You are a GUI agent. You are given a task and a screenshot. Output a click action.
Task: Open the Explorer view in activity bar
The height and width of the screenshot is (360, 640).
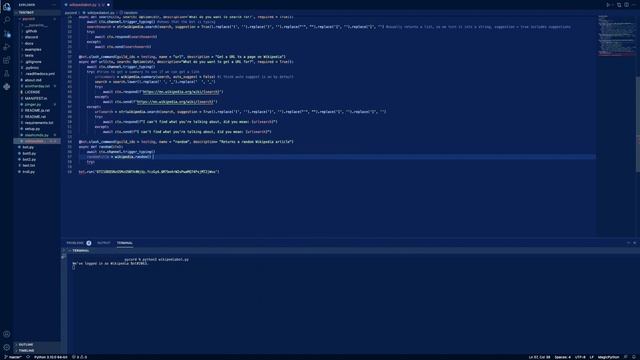[x=7, y=7]
